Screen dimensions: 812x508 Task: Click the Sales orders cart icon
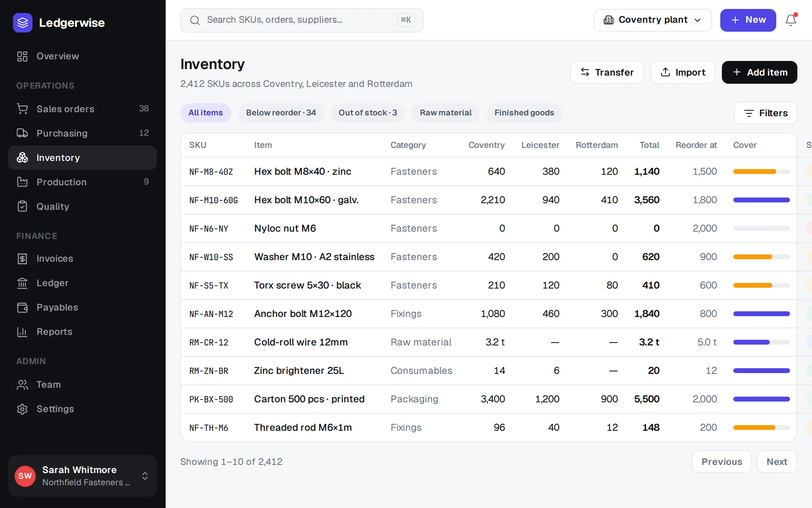tap(22, 109)
